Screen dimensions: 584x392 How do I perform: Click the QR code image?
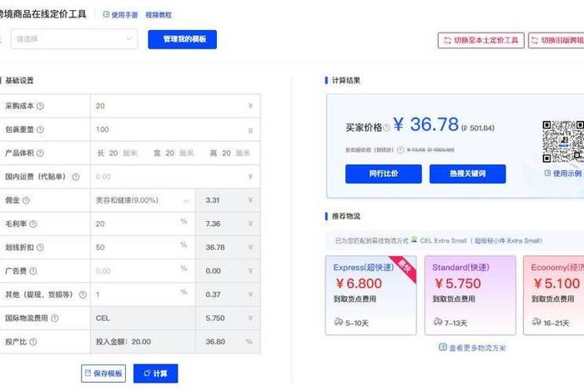point(563,142)
